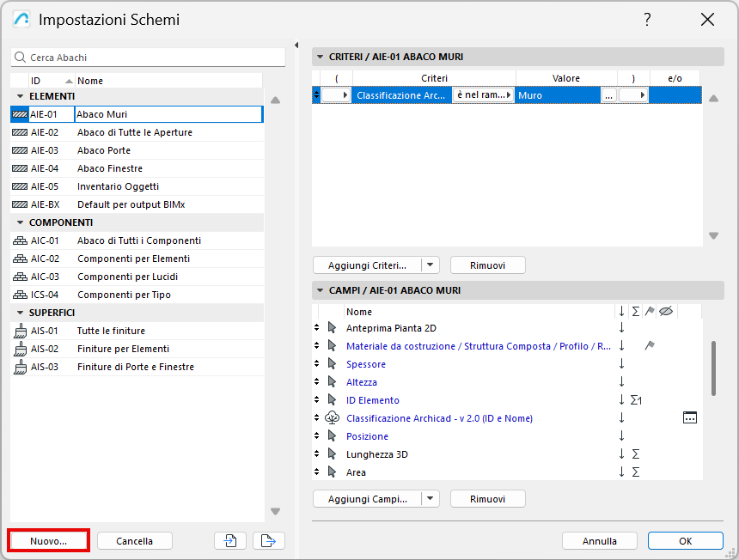Image resolution: width=739 pixels, height=560 pixels.
Task: Click the surface brush icon beside AIS-02
Action: pyautogui.click(x=21, y=349)
